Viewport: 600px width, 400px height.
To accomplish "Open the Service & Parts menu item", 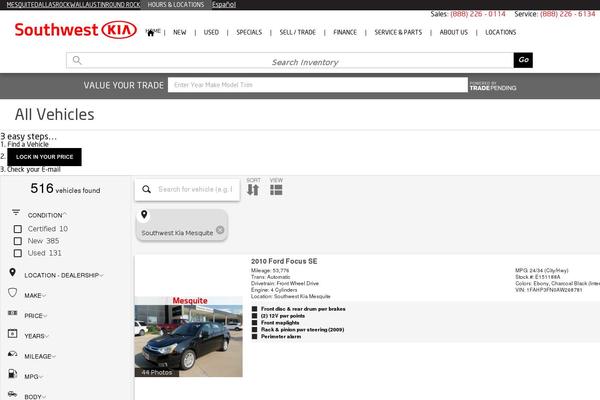I will pyautogui.click(x=398, y=33).
